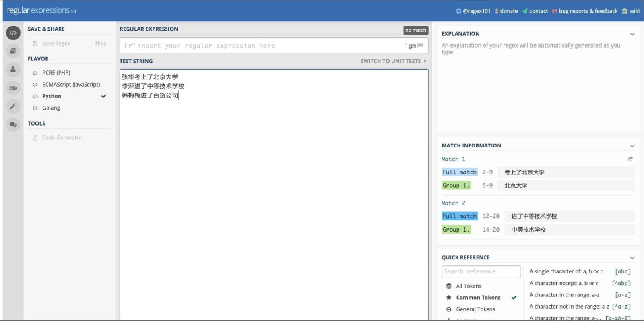Click Match 1 Full match label

click(460, 172)
